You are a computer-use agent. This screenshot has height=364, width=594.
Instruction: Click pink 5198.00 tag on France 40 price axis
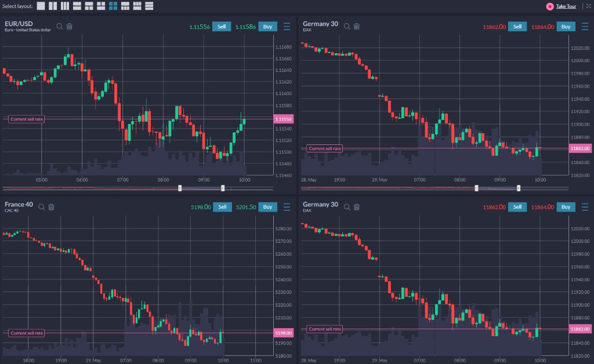283,333
